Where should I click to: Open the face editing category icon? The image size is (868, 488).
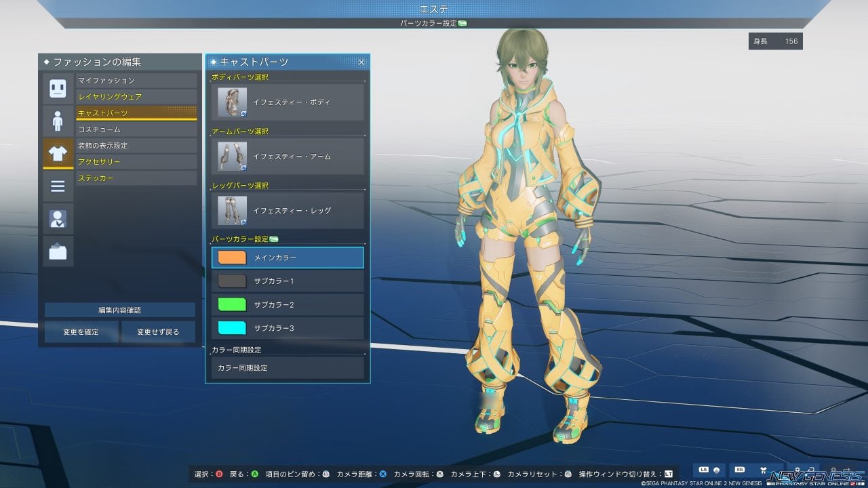pyautogui.click(x=58, y=88)
